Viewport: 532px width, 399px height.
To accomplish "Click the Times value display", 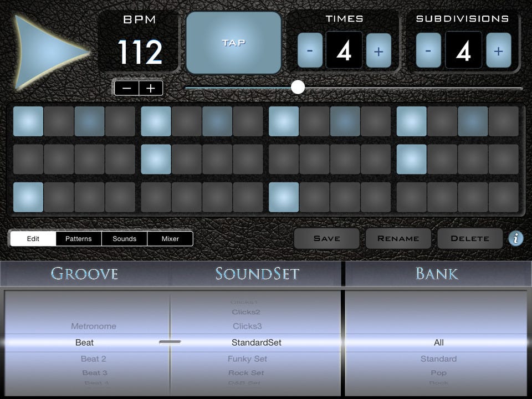I will point(344,50).
